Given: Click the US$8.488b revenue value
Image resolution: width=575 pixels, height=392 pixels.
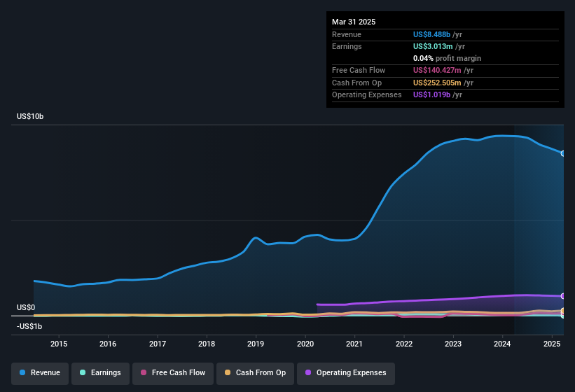Looking at the screenshot, I should click(x=431, y=34).
